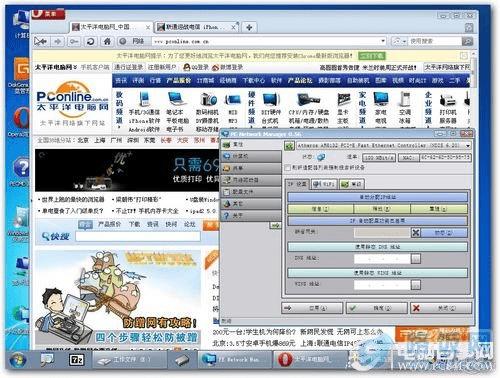Expand the 太平洋电脑网 site menu arrow
The image size is (500, 378).
[75, 67]
